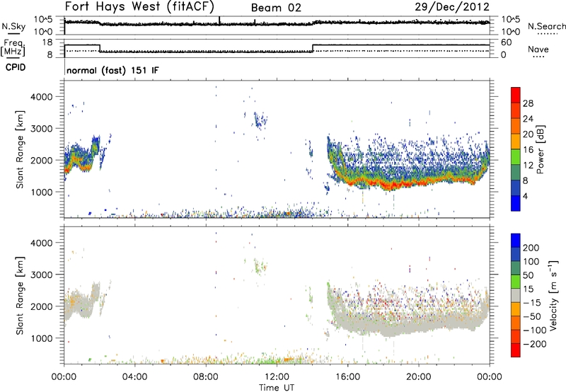Image resolution: width=566 pixels, height=392 pixels.
Task: Click the "20:00" time tick label
Action: (418, 377)
